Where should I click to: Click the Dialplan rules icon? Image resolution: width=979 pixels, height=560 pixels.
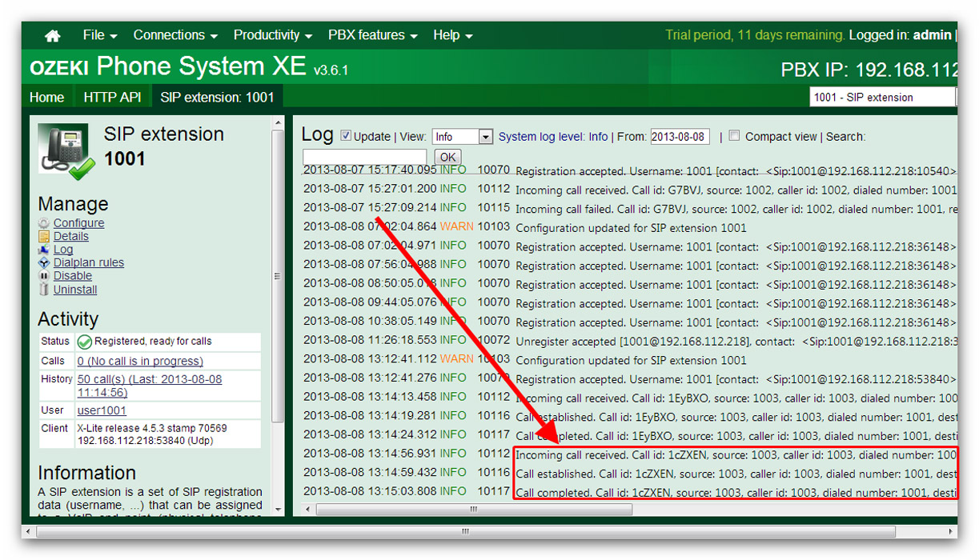coord(44,263)
